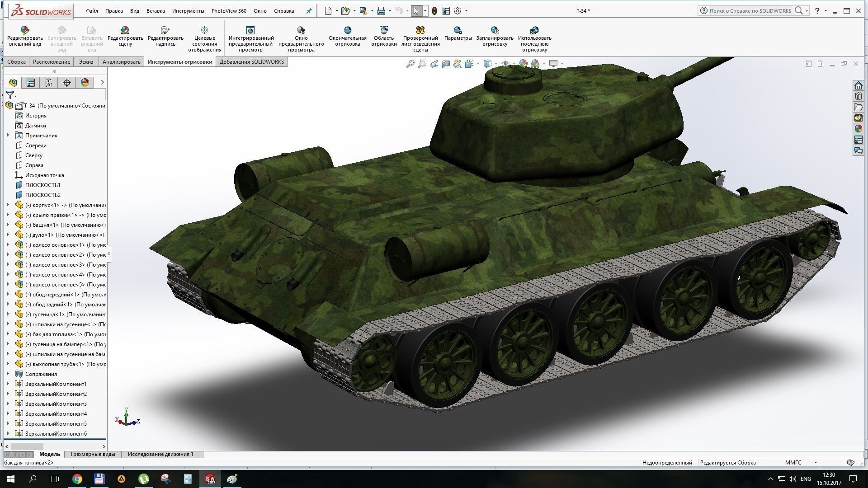Click Recall Last Render (Использовать последнюю отрисовку)
The image size is (868, 488).
point(534,38)
